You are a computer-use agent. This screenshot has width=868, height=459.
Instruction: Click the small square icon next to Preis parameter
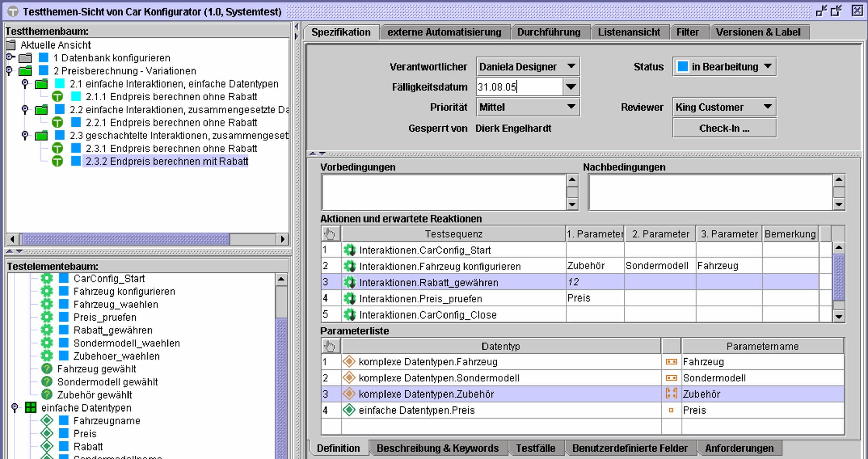click(671, 410)
